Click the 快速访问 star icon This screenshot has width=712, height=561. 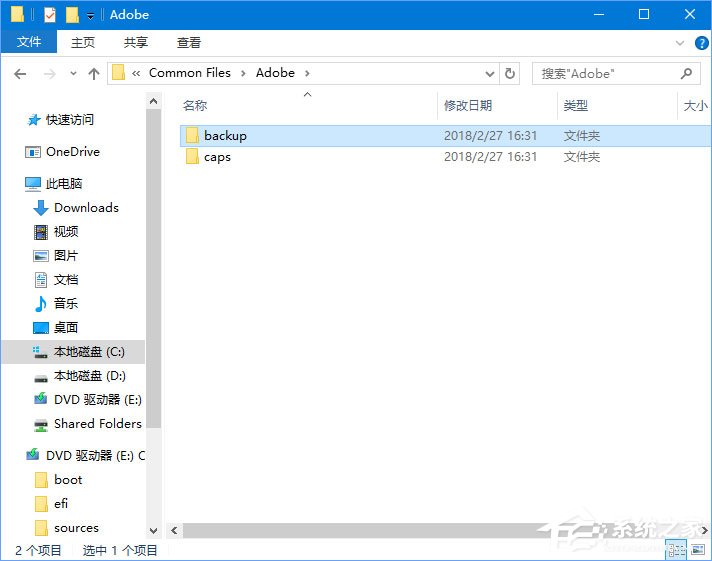click(34, 120)
